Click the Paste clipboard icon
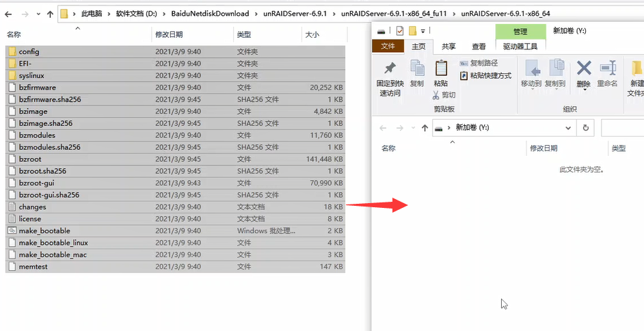This screenshot has width=644, height=331. (441, 68)
